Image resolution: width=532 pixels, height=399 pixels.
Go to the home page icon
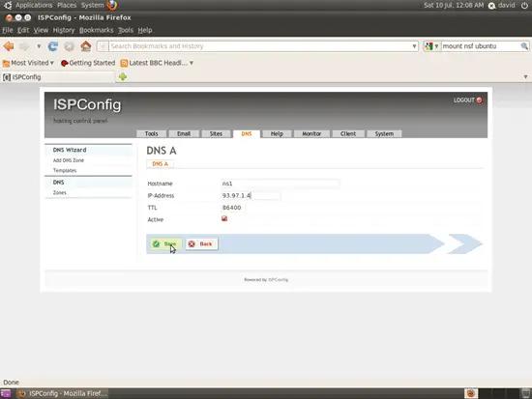86,46
